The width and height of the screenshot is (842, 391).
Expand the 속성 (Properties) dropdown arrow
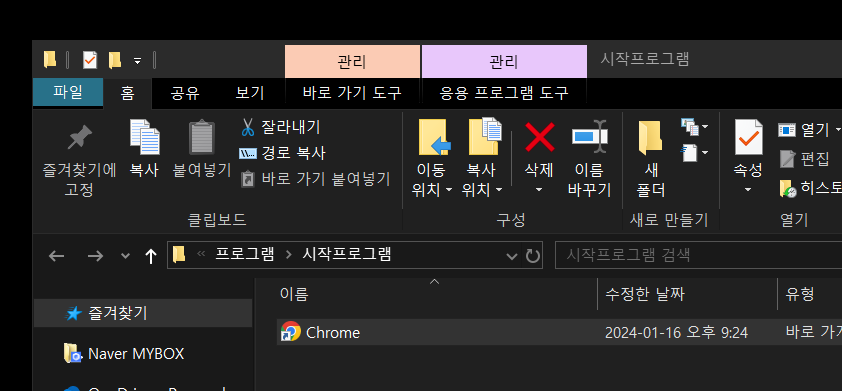coord(747,190)
